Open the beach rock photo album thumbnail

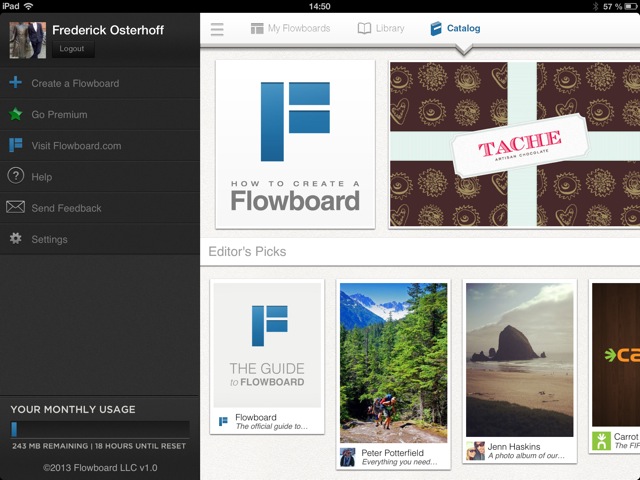click(519, 359)
